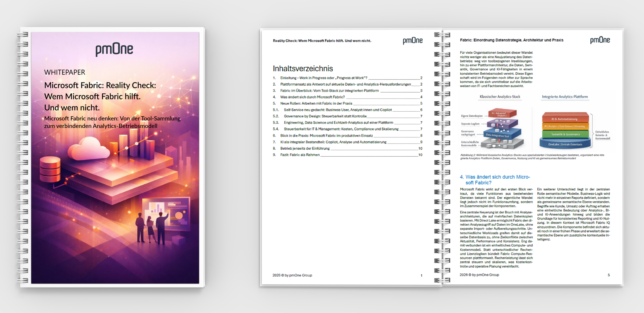The image size is (644, 313).
Task: Click the header 'Fabric: Einordnung Datenstrategie, Architektur und Praxis'
Action: click(512, 40)
